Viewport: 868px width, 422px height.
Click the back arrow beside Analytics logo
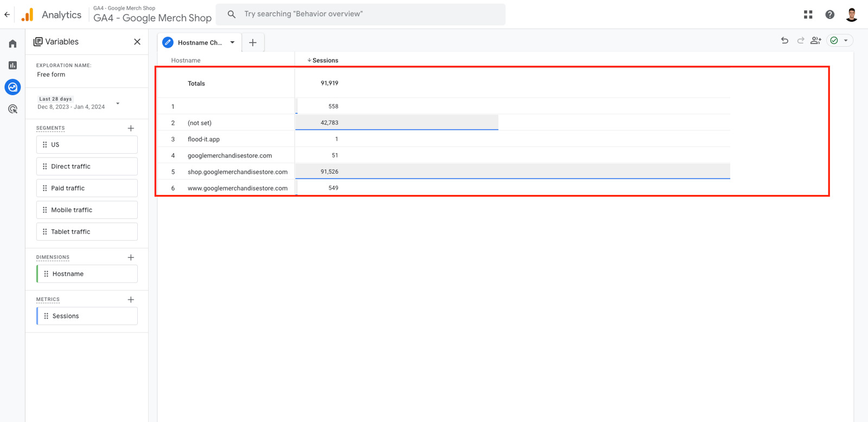pos(7,15)
